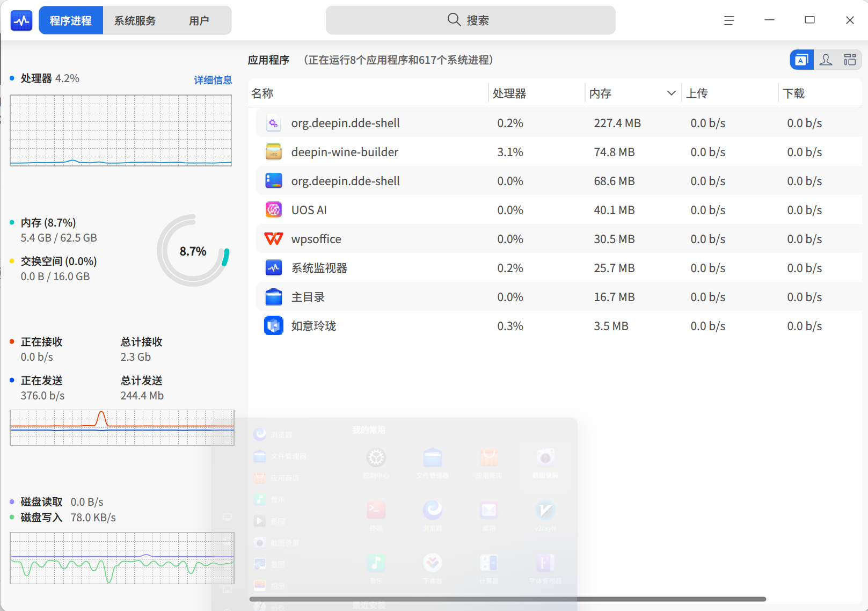Click the 磁盘写入 78.0 KB/s entry
Screen dimensions: 868x611
coord(68,518)
